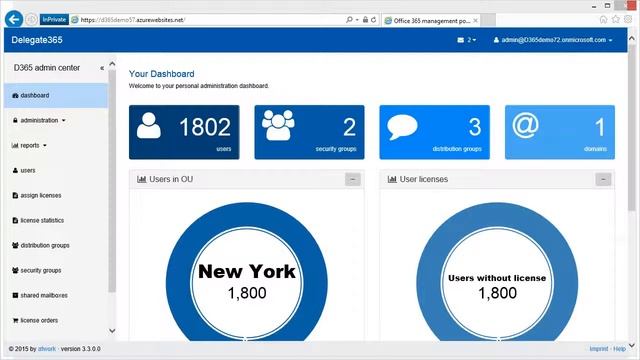Click the InPrivate indicator badge
Viewport: 640px width, 360px height.
[x=54, y=20]
